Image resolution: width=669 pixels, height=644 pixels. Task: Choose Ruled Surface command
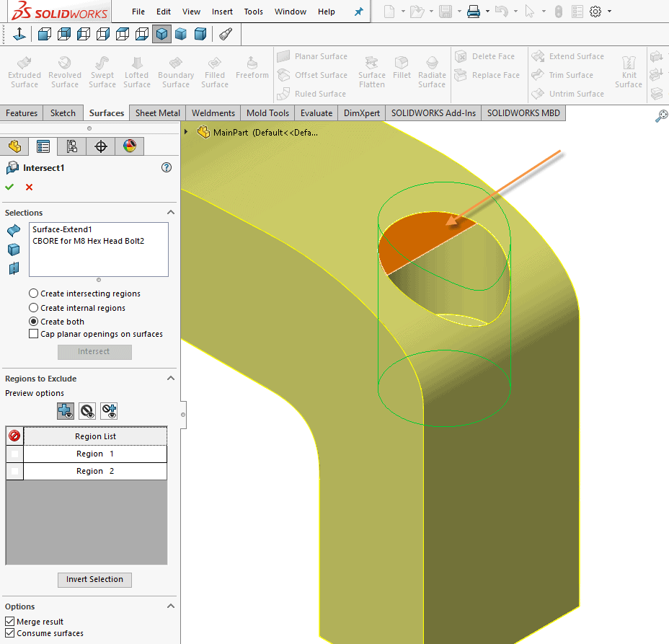coord(311,94)
